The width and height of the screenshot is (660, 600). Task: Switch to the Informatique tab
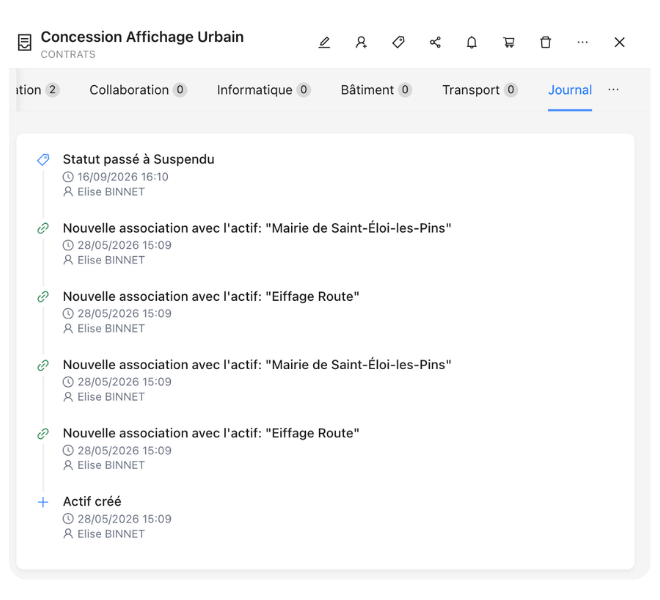[263, 90]
